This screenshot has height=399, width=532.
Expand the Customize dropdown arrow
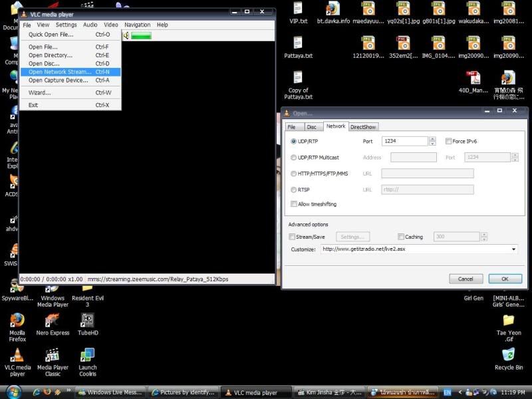513,249
